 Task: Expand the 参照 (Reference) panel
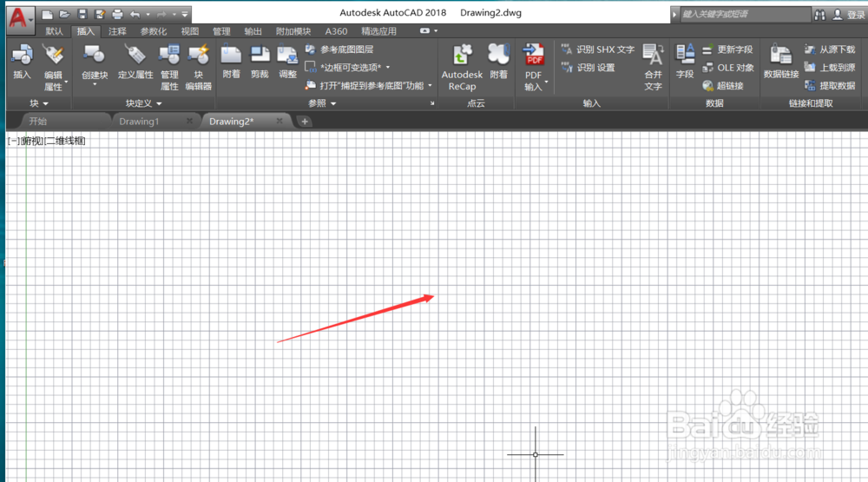pos(322,103)
